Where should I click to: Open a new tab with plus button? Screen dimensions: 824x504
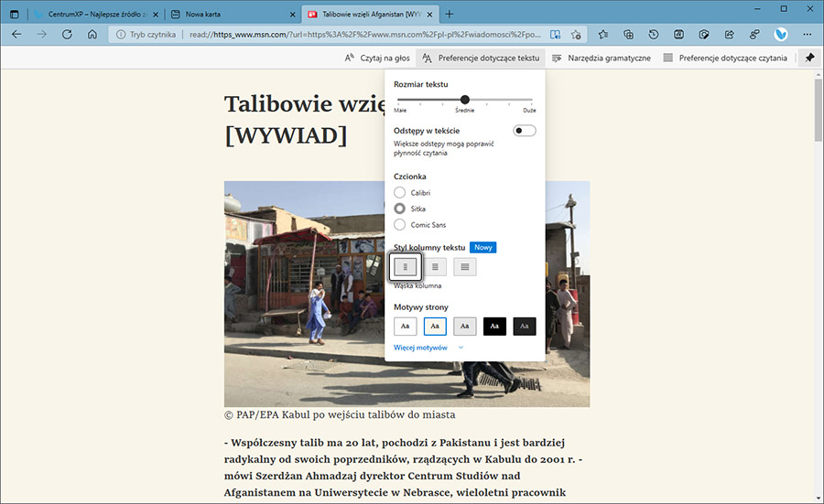[449, 14]
